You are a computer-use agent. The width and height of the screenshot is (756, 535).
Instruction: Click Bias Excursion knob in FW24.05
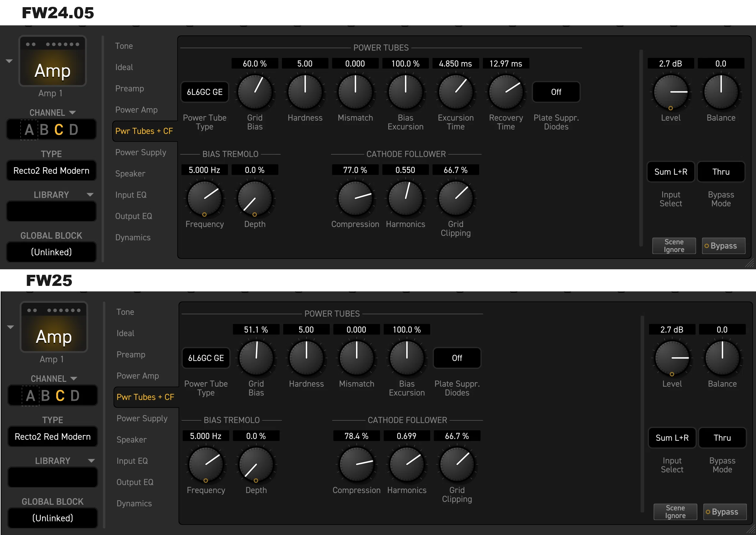tap(405, 92)
